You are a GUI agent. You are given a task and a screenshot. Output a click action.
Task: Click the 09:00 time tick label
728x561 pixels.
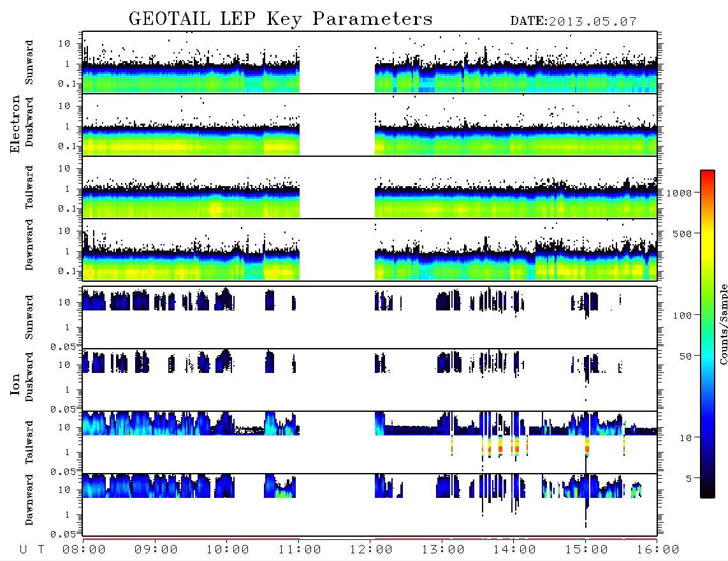[x=156, y=550]
